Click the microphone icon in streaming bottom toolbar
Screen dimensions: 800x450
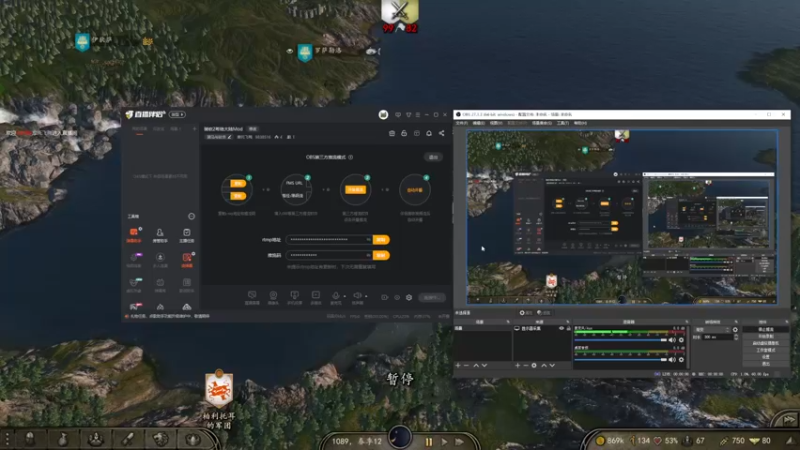coord(335,296)
